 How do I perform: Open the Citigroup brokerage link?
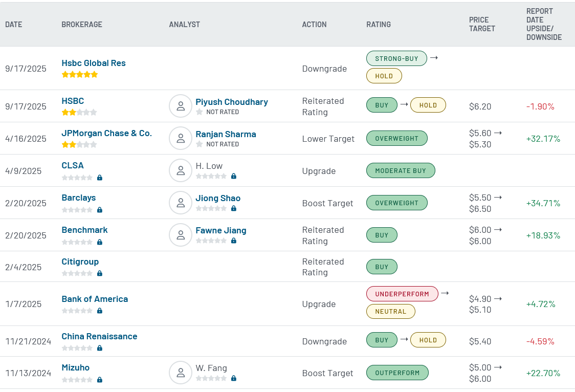(80, 262)
